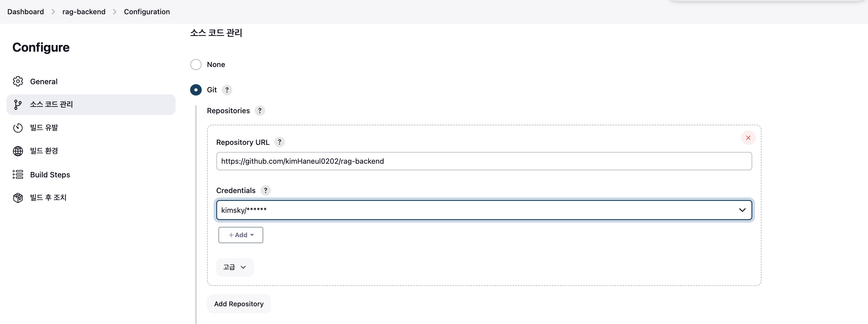
Task: Select the Git radio button
Action: coord(196,90)
